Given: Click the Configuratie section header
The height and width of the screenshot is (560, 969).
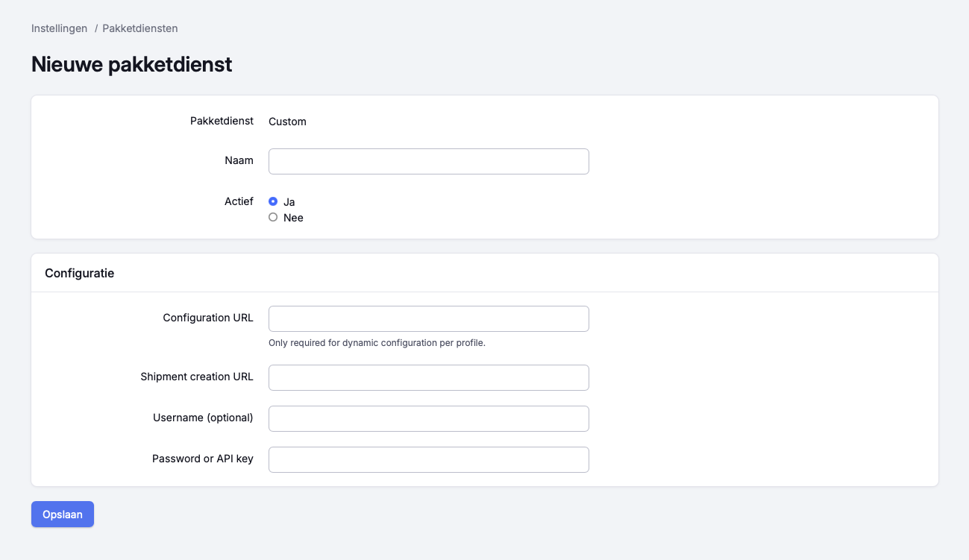Looking at the screenshot, I should 79,273.
